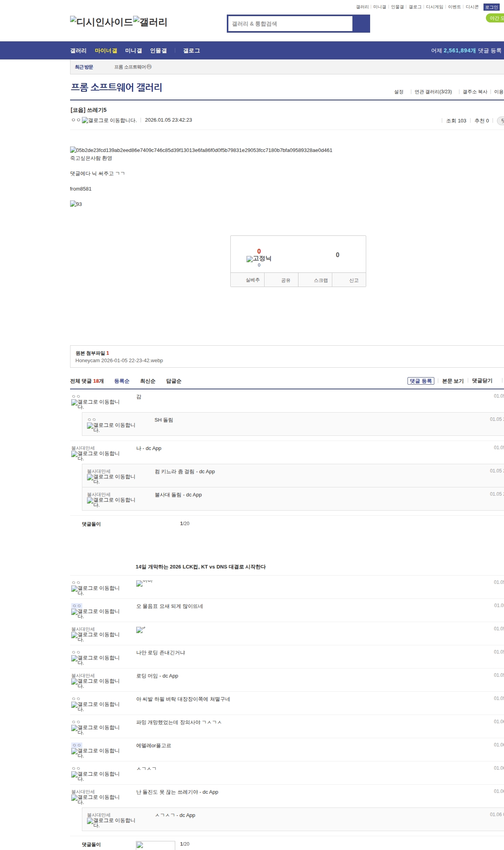The height and width of the screenshot is (850, 504).
Task: Toggle night mode (야간 모드) button
Action: [495, 18]
